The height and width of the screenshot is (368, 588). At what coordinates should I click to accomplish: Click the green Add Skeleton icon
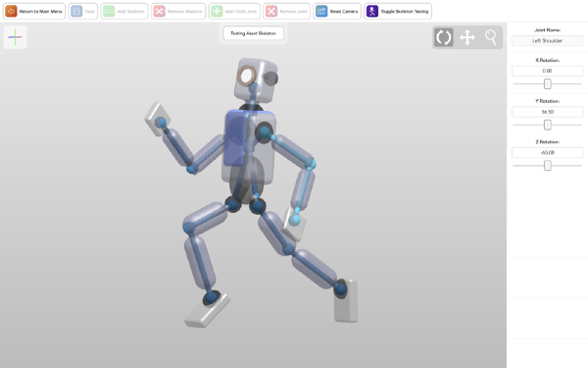coord(109,11)
